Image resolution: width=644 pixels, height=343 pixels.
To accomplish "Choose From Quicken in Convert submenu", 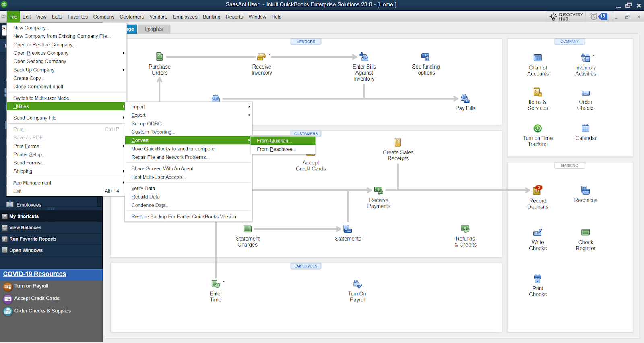I will click(283, 141).
